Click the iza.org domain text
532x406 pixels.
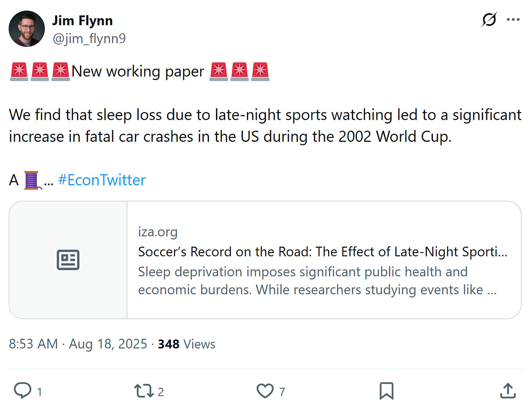point(157,232)
